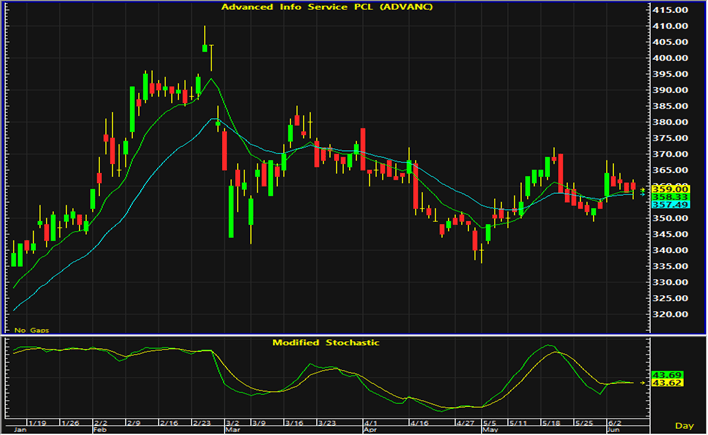Image resolution: width=708 pixels, height=435 pixels.
Task: Click the 345.00 price axis label
Action: 670,234
